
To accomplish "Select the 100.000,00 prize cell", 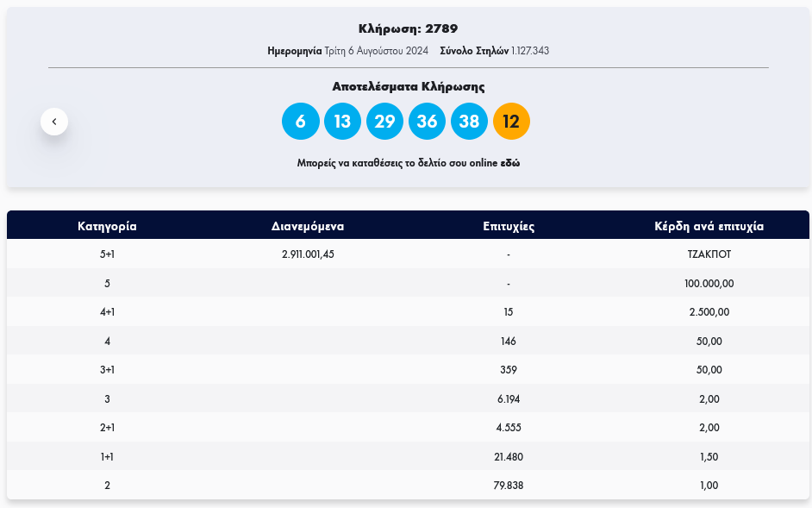I will coord(709,283).
